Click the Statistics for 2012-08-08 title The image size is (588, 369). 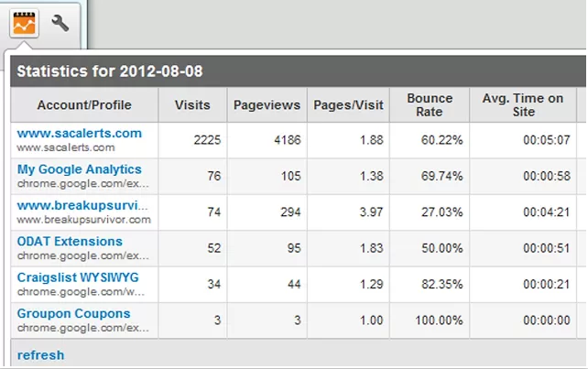(x=110, y=71)
